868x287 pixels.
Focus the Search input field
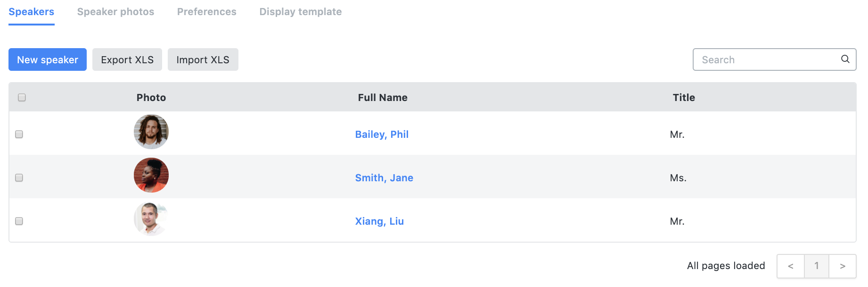click(774, 59)
